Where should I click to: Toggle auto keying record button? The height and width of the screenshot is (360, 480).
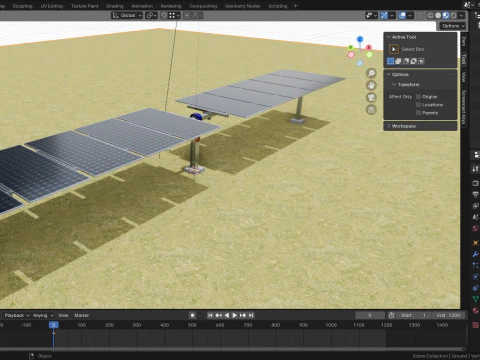pos(192,315)
